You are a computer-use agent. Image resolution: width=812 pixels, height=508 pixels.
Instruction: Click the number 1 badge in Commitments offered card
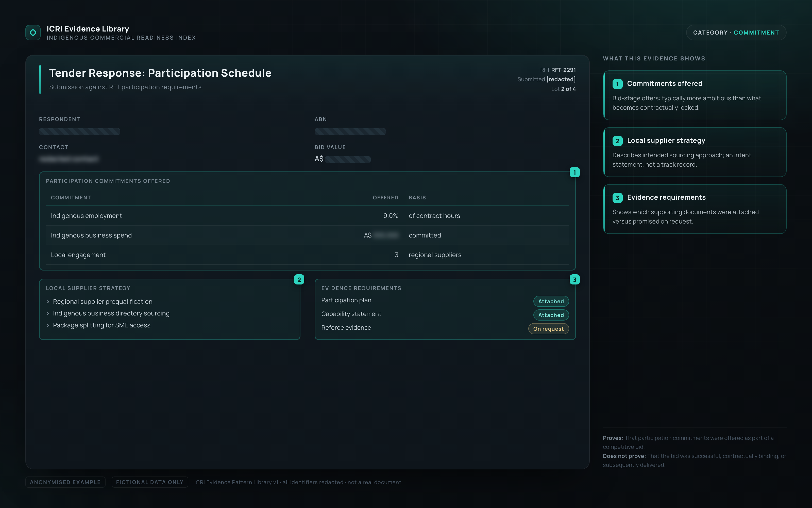click(617, 84)
